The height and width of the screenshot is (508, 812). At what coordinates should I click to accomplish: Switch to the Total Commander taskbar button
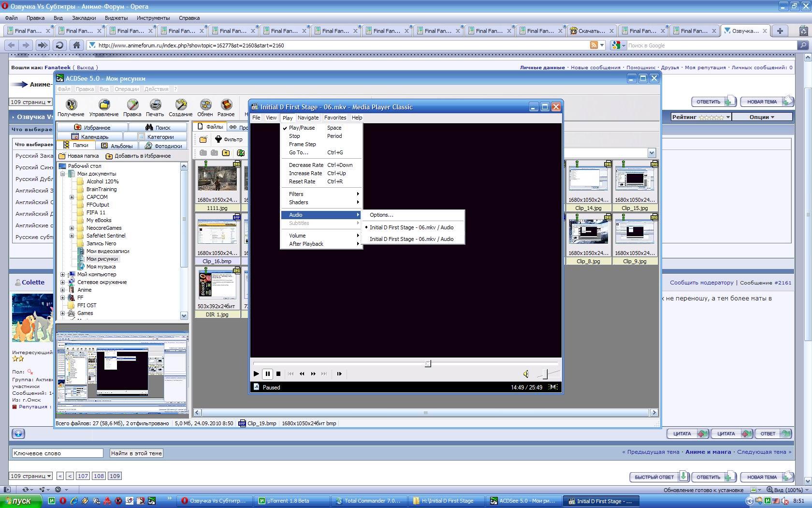tap(370, 501)
